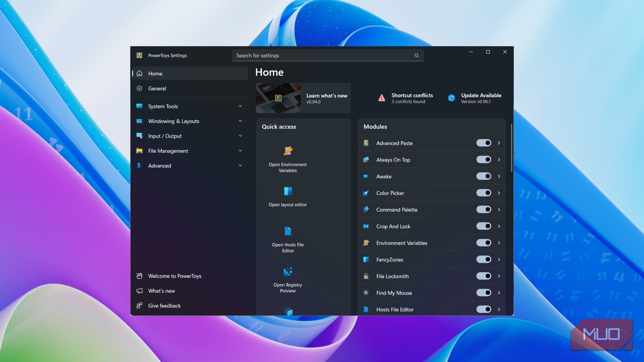Click the Update Available refresh icon
Image resolution: width=644 pixels, height=362 pixels.
coord(451,98)
